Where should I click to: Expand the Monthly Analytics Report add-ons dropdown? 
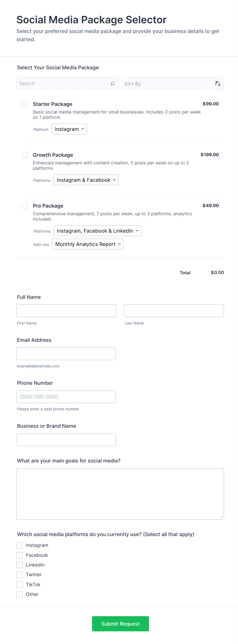tap(88, 244)
